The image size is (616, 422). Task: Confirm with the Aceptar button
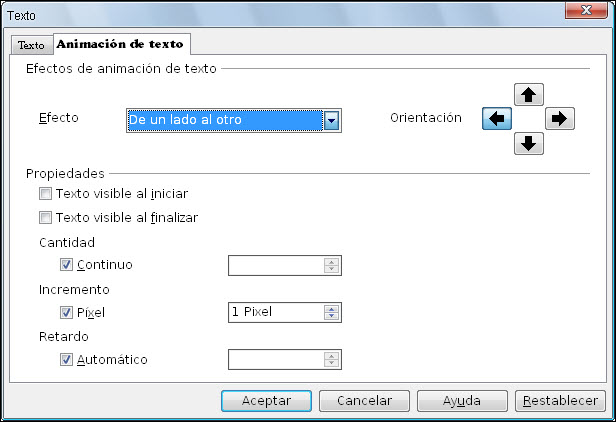click(x=266, y=401)
